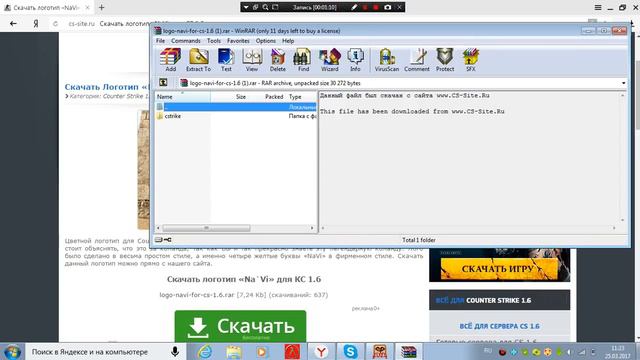
Task: Click the logo-navi-for-cs-1.6.rar link
Action: 197,295
